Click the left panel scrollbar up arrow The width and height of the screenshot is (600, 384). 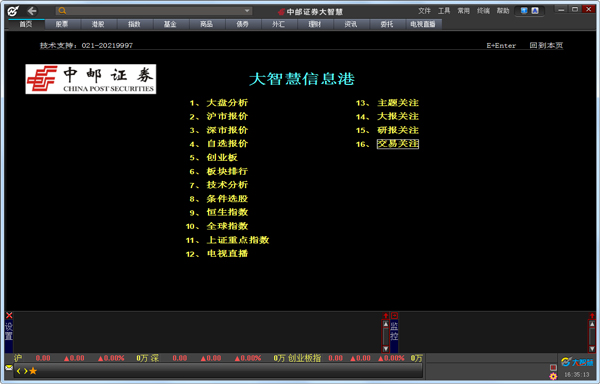[386, 324]
